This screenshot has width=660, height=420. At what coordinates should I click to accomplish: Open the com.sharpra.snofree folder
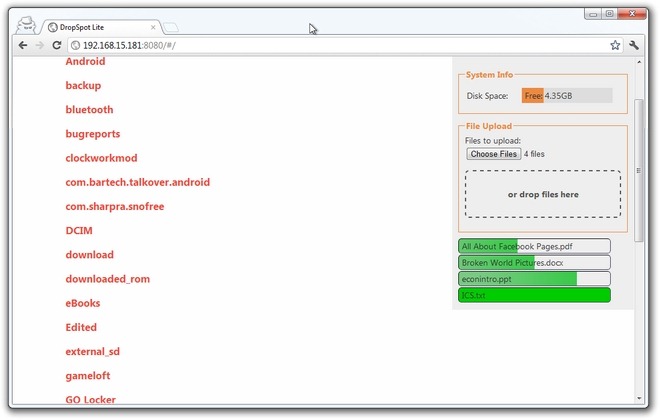(x=115, y=207)
